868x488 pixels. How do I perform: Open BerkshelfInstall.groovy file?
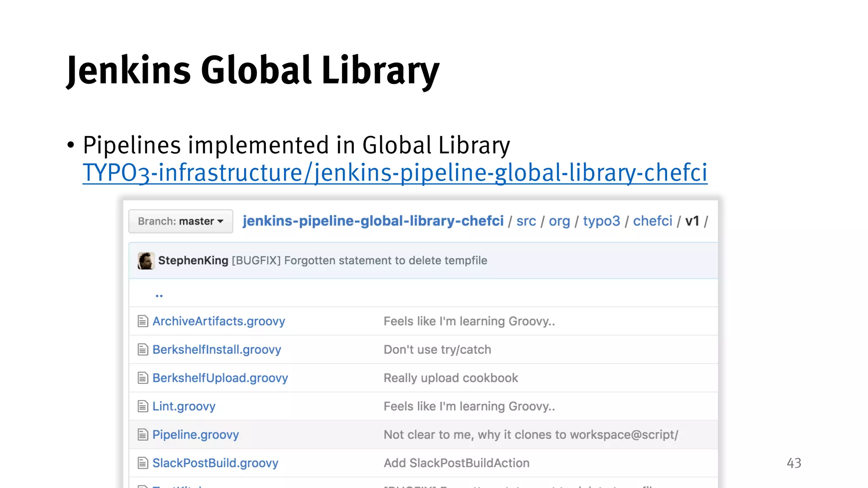click(x=217, y=350)
